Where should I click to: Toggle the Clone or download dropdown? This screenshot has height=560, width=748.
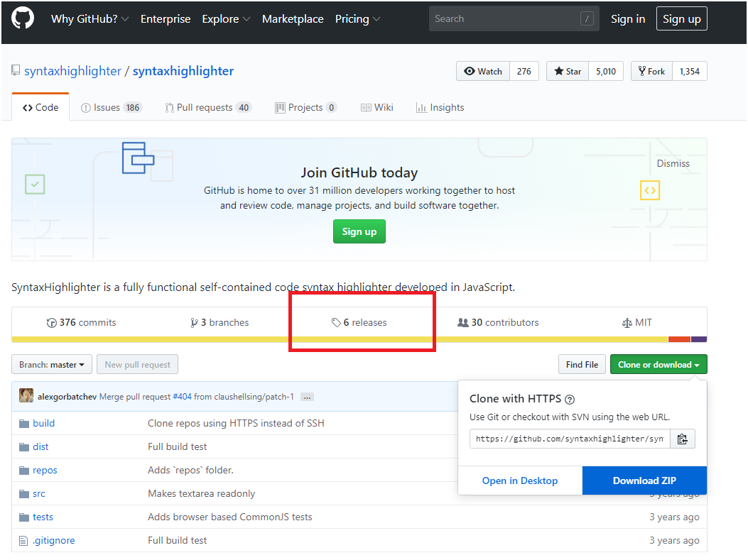click(658, 364)
